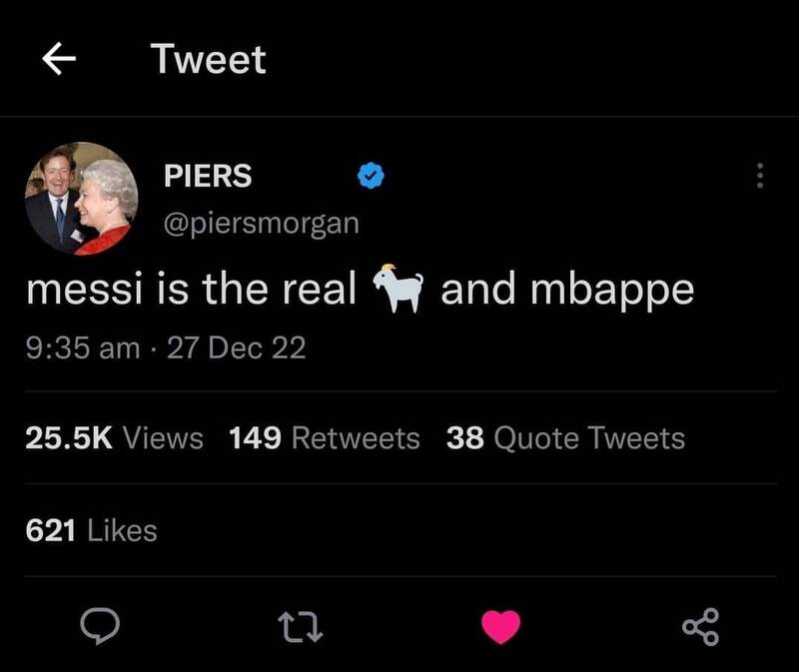The width and height of the screenshot is (799, 672).
Task: Open the 38 Quote Tweets list
Action: pos(565,437)
